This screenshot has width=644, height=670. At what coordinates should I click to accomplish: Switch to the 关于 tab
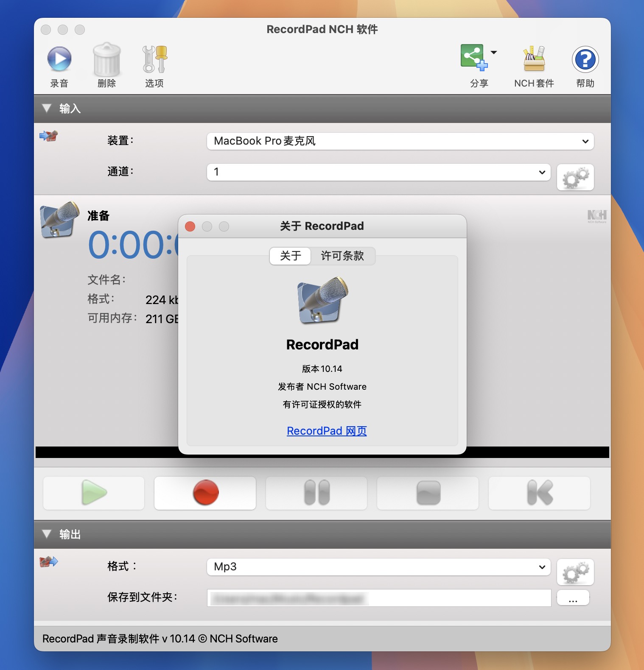[291, 256]
